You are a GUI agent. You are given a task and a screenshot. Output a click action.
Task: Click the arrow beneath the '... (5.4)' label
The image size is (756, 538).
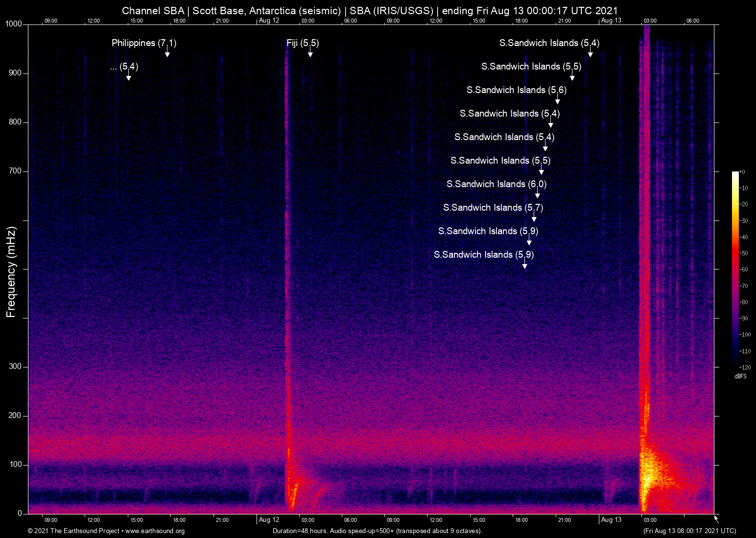click(x=129, y=76)
